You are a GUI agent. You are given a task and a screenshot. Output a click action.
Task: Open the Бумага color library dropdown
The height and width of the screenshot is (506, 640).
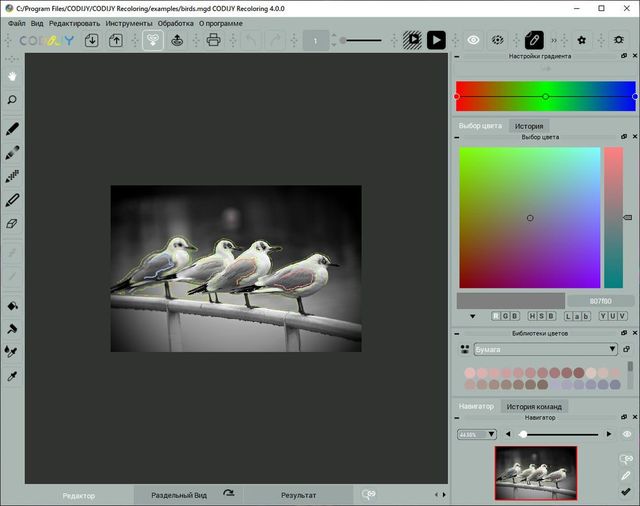click(545, 349)
